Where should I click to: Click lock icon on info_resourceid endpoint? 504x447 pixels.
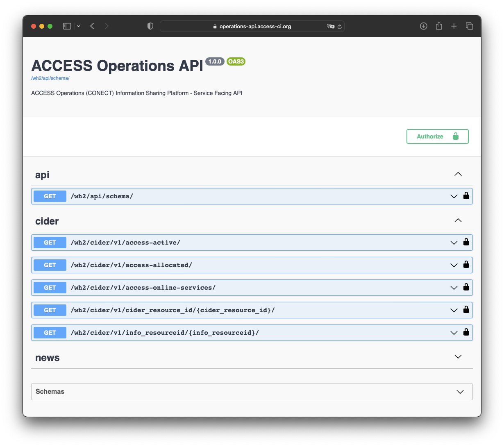(466, 332)
